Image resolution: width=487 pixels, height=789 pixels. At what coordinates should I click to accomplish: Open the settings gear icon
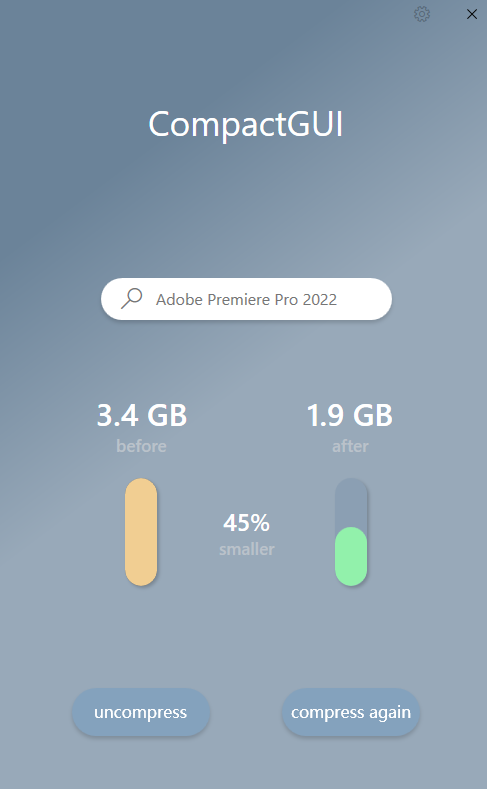click(x=422, y=14)
